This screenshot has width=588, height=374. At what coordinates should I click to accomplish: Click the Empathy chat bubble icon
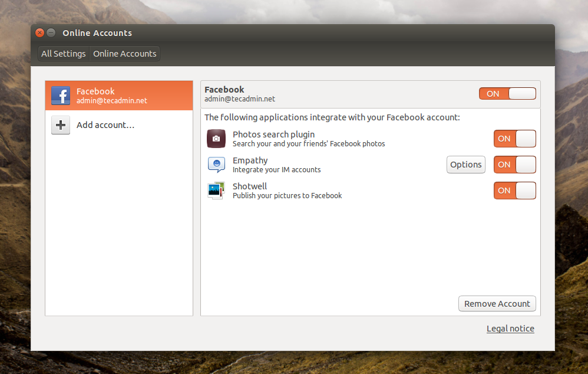point(216,165)
